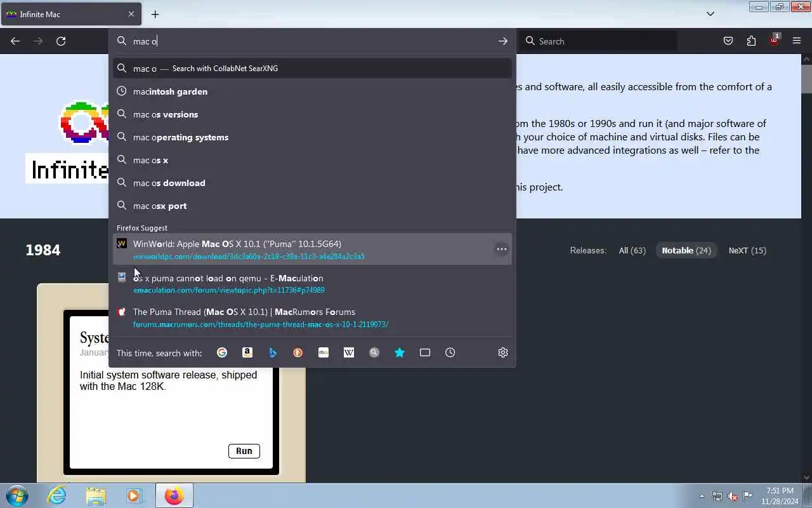
Task: Search with DuckDuckGo one-off engine icon
Action: pos(298,352)
